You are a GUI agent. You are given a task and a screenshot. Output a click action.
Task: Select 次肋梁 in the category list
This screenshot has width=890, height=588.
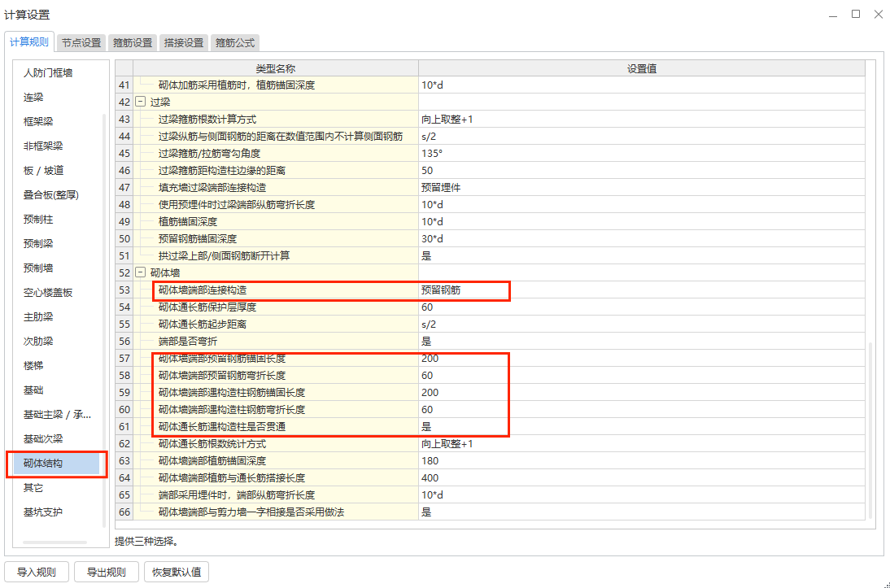[38, 342]
